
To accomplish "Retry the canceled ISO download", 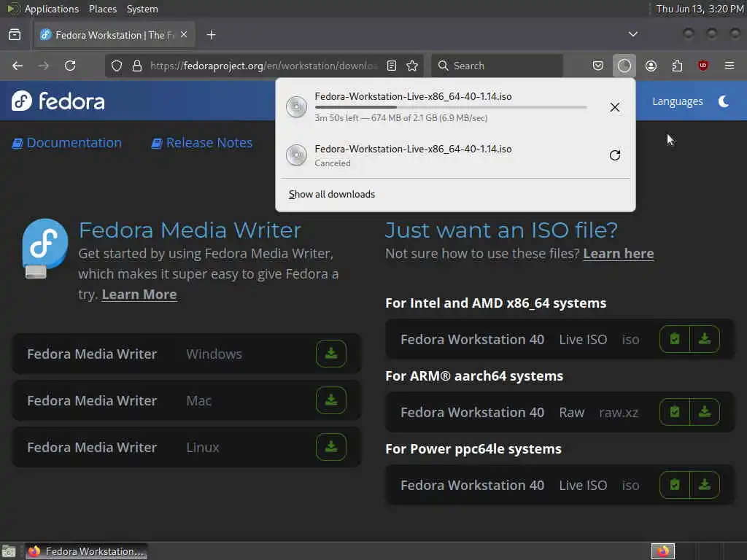I will pos(614,155).
